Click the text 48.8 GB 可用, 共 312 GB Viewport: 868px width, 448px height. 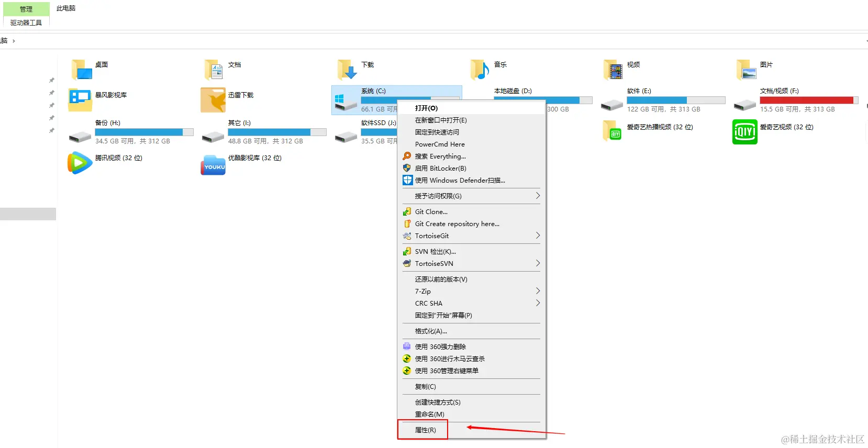coord(265,141)
